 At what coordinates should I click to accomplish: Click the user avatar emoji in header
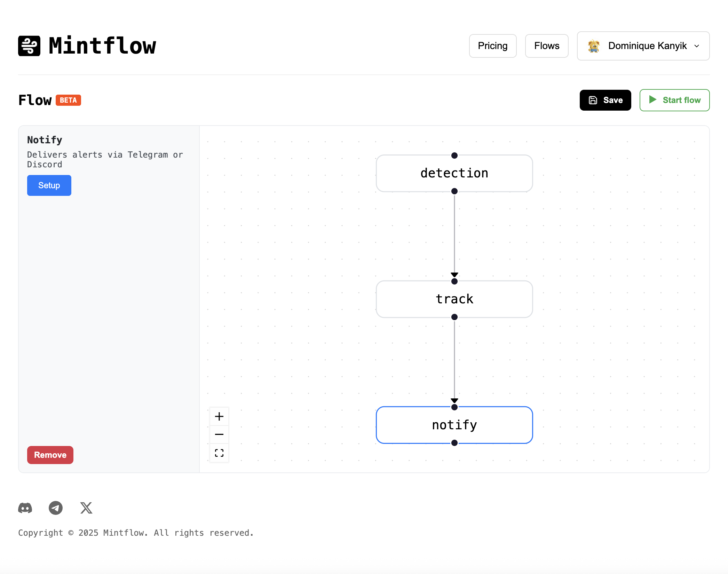click(x=594, y=46)
